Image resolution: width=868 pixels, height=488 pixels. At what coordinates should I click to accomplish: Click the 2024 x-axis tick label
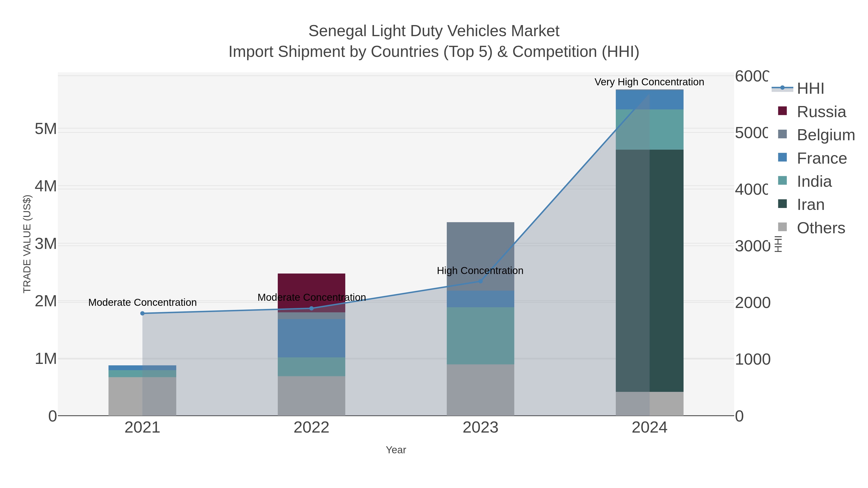coord(650,428)
